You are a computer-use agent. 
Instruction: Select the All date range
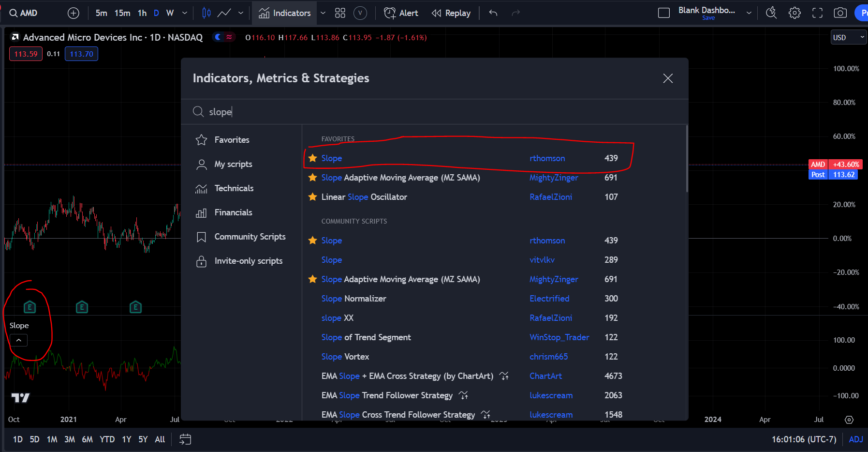pyautogui.click(x=160, y=439)
